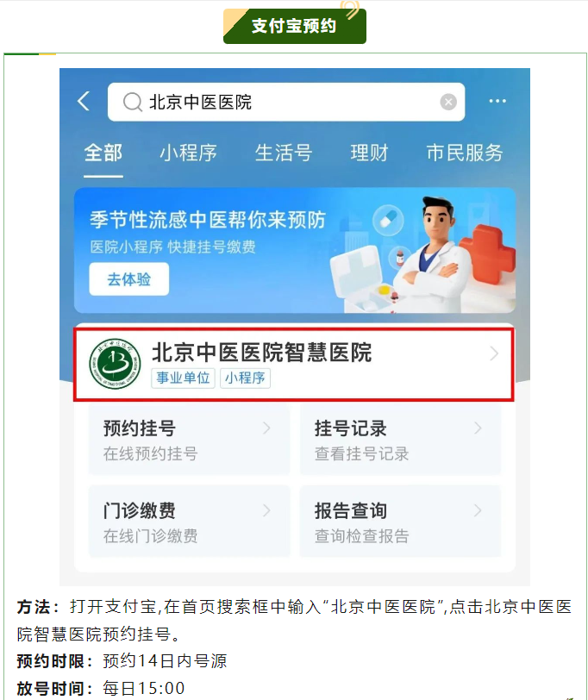Tap the back arrow icon
Viewport: 588px width, 700px height.
[84, 101]
